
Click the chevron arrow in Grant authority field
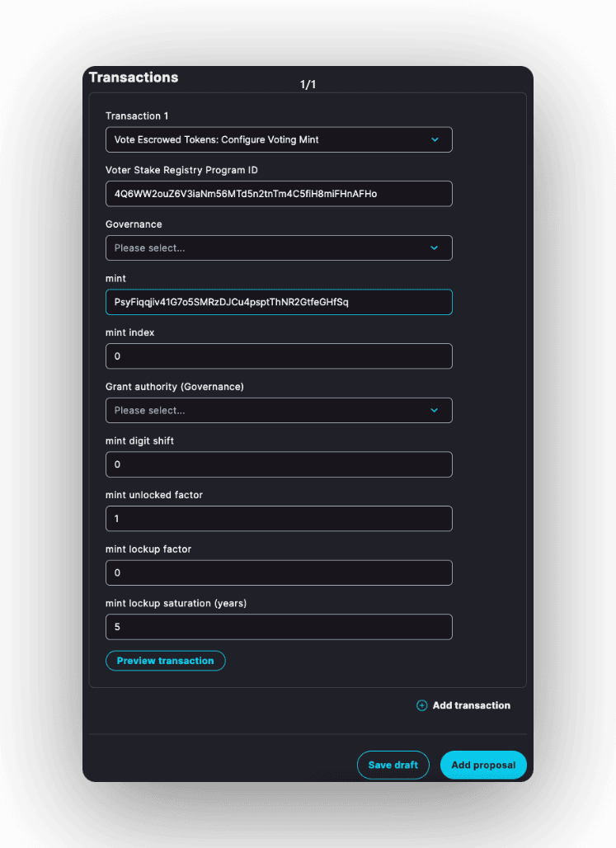[435, 411]
